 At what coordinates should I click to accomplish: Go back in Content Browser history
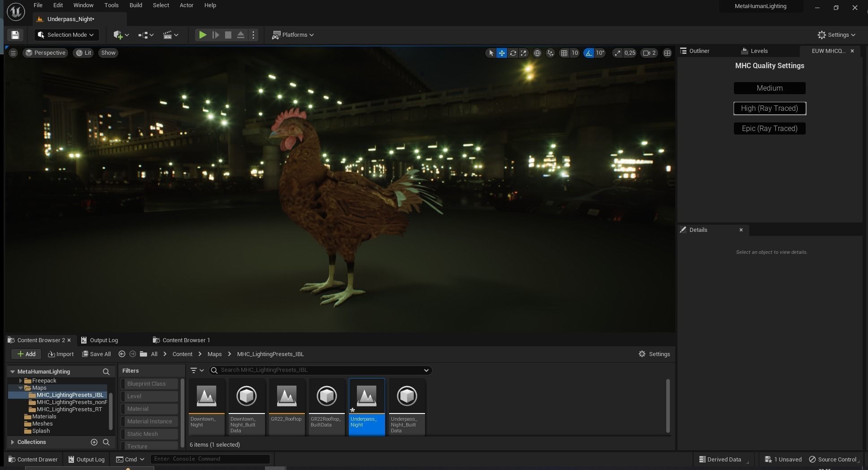(122, 354)
